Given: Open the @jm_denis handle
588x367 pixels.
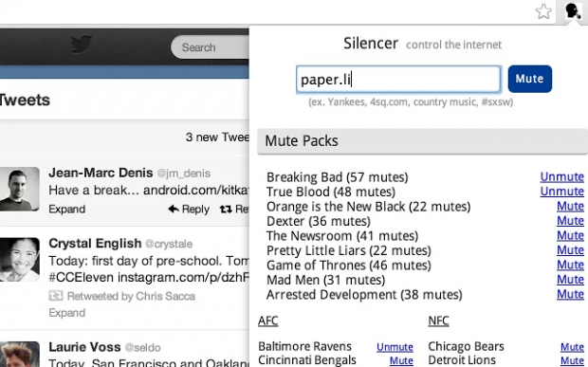Looking at the screenshot, I should tap(184, 174).
